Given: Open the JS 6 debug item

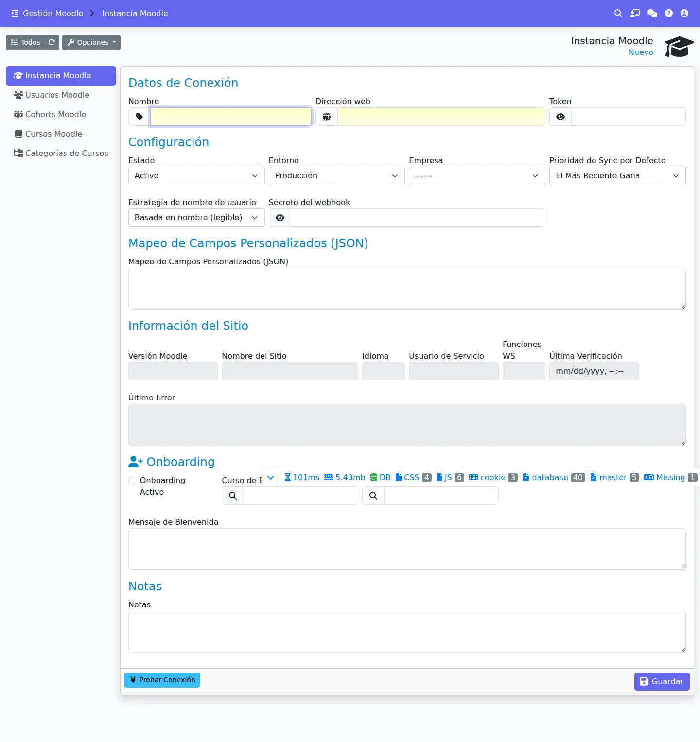Looking at the screenshot, I should (x=450, y=477).
